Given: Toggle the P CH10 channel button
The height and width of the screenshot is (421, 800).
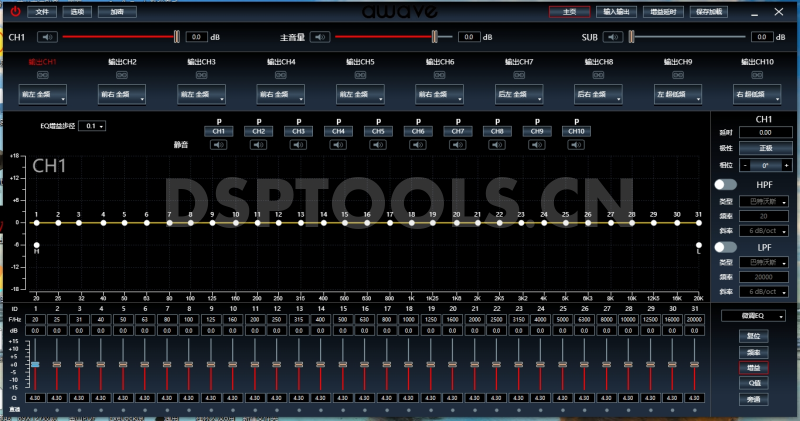Looking at the screenshot, I should [577, 131].
